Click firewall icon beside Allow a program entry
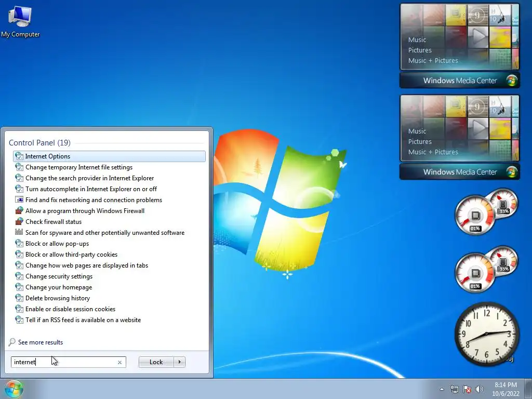This screenshot has width=532, height=399. point(19,211)
